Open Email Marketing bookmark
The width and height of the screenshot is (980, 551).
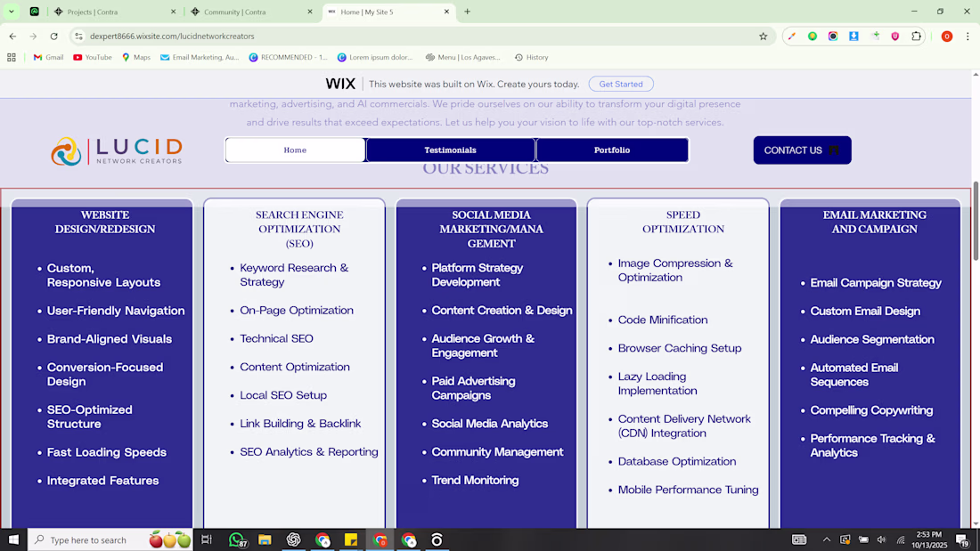[x=200, y=58]
